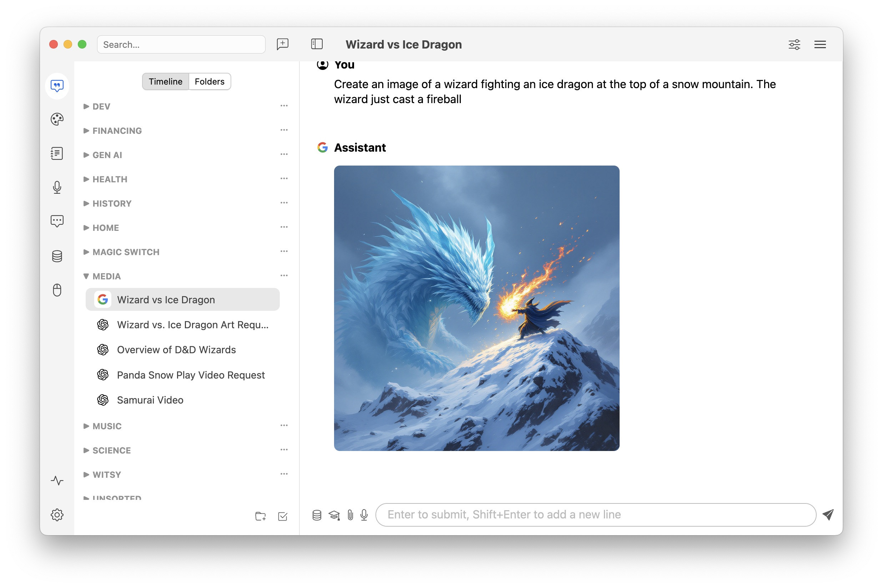883x588 pixels.
Task: Open the Samurai Video chat
Action: pyautogui.click(x=150, y=400)
